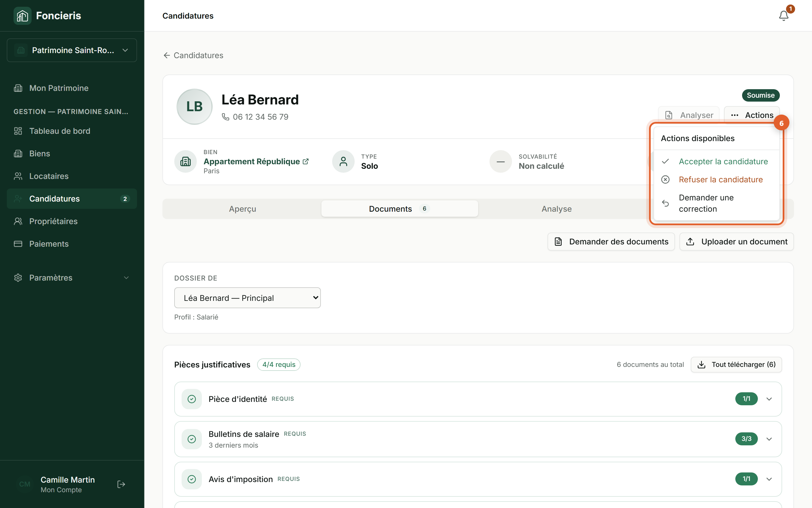
Task: Click the back arrow beside Candidatures
Action: [166, 55]
